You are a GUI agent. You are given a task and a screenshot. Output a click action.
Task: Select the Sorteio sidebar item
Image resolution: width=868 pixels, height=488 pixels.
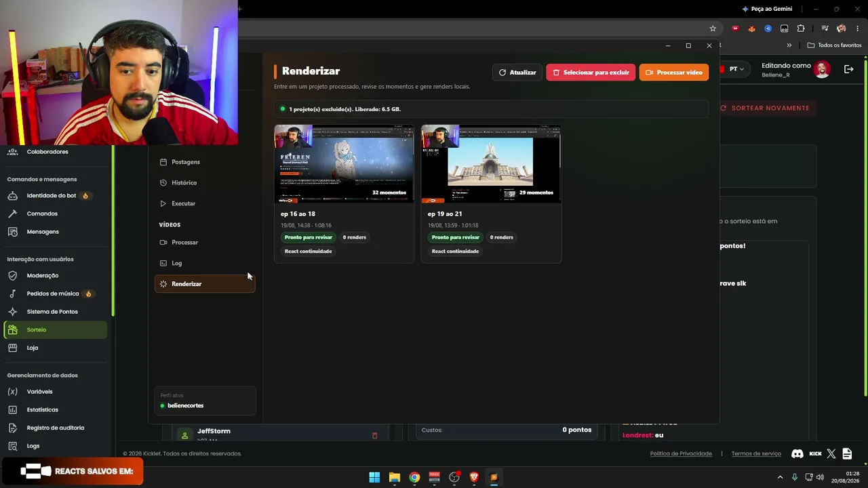pyautogui.click(x=56, y=330)
